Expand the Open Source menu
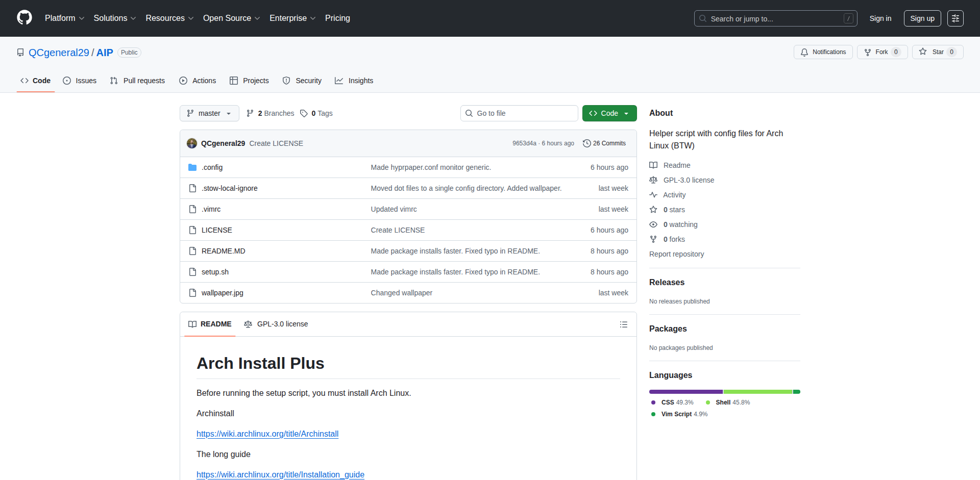This screenshot has height=480, width=980. click(231, 18)
